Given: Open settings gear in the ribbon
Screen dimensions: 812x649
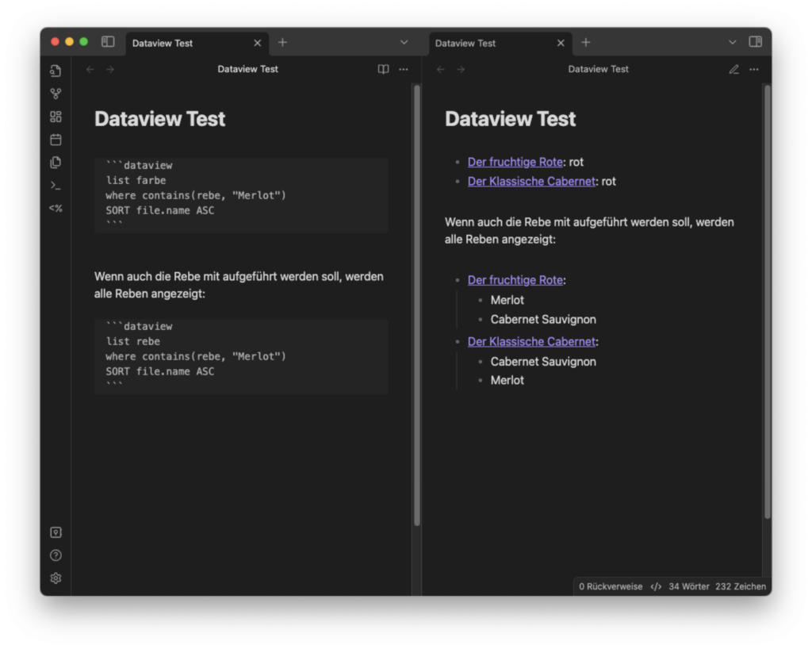Looking at the screenshot, I should (x=56, y=578).
